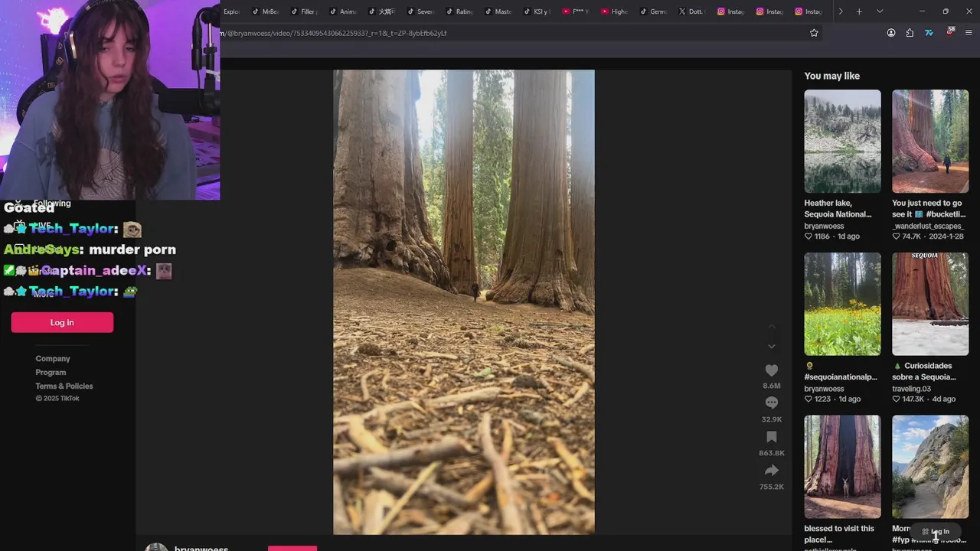Switch to the Germ TikTok tab
This screenshot has width=980, height=551.
[654, 11]
